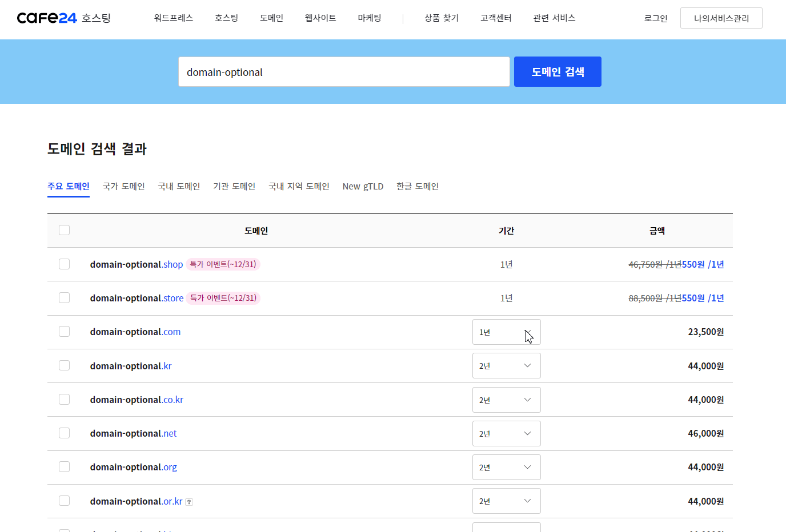The height and width of the screenshot is (532, 786).
Task: Open the 상품 찾기 menu
Action: [x=442, y=18]
